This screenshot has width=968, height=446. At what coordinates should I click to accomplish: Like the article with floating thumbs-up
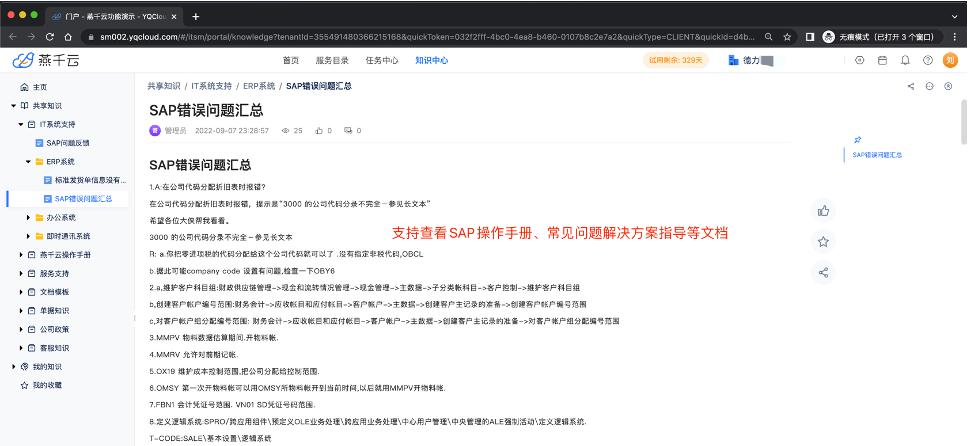tap(823, 211)
